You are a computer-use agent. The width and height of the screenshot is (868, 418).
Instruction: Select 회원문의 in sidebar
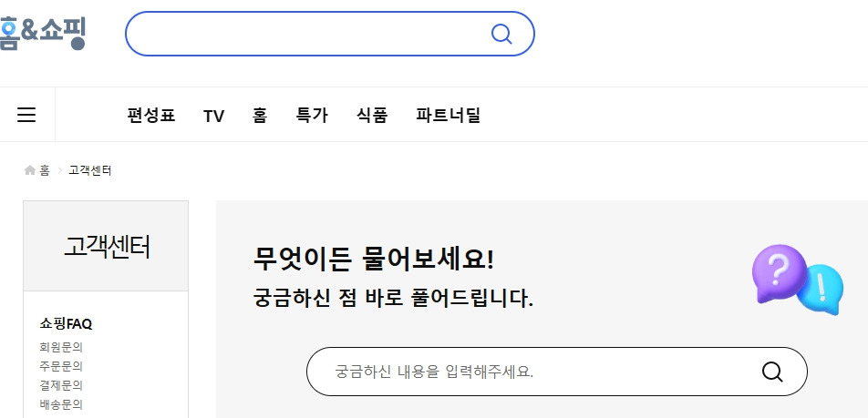point(61,347)
